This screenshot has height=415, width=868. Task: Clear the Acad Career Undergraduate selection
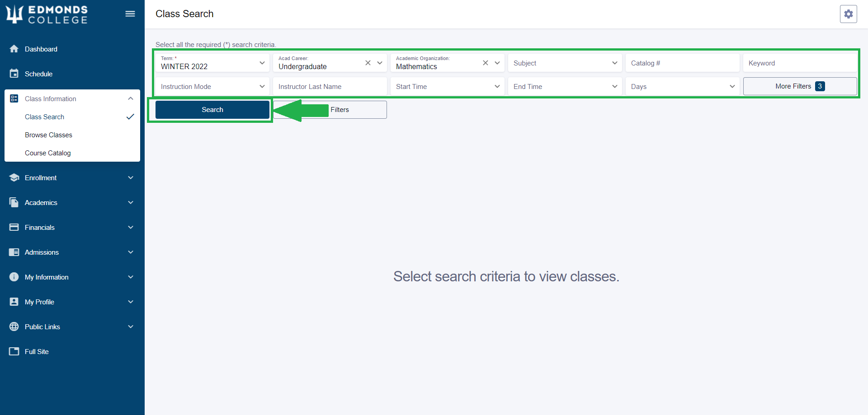368,63
